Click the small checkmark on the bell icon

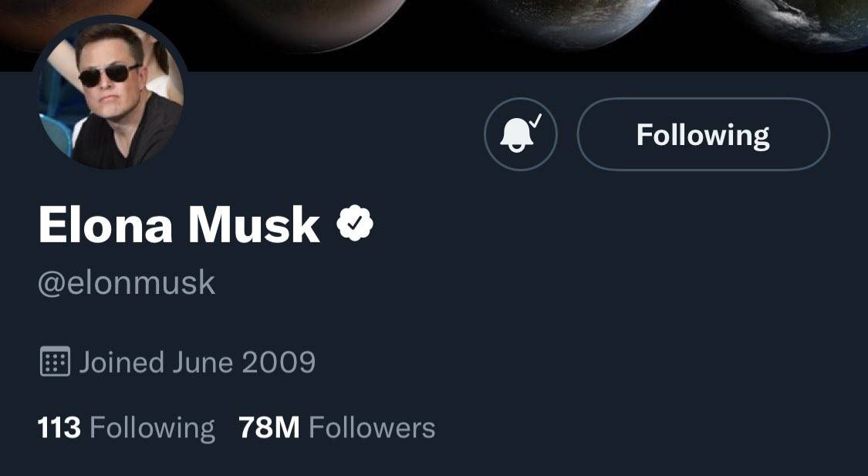click(538, 120)
